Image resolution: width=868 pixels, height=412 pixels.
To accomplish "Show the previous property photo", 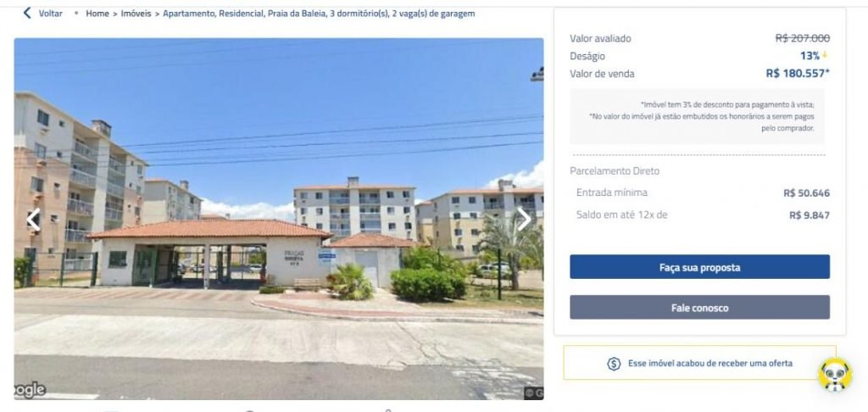I will pyautogui.click(x=34, y=220).
